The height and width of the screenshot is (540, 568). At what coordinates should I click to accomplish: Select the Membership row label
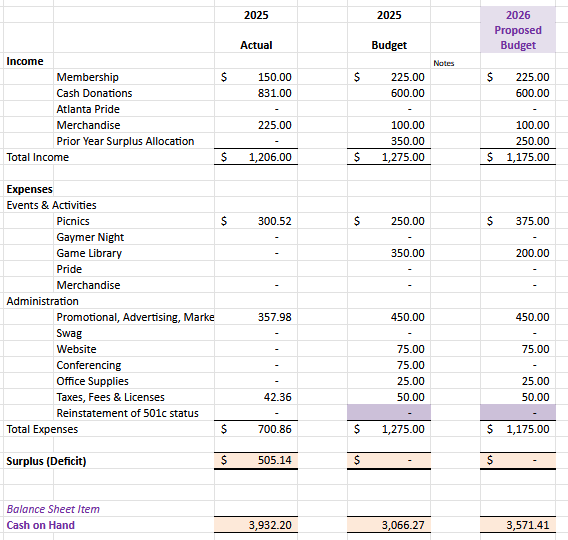click(87, 77)
